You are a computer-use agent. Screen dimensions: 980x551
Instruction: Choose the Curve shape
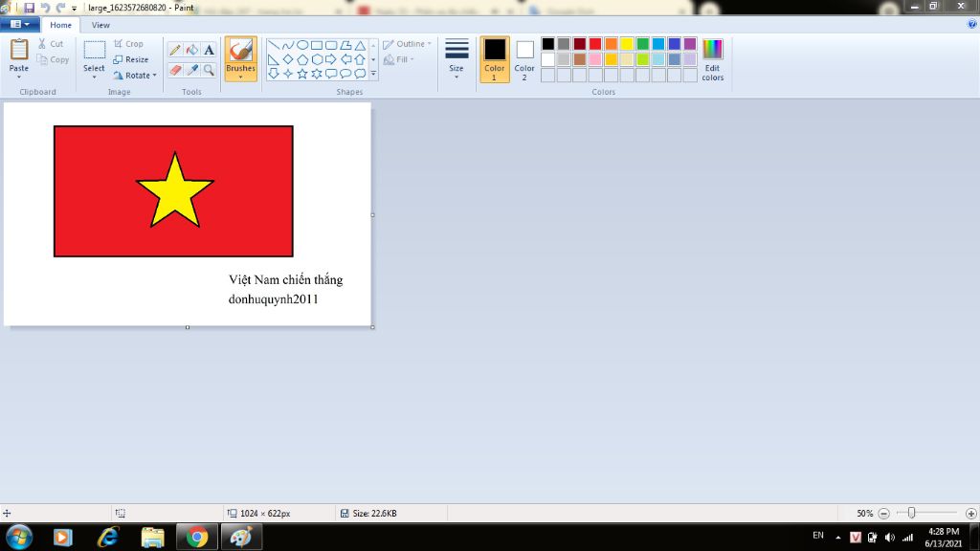[x=287, y=45]
